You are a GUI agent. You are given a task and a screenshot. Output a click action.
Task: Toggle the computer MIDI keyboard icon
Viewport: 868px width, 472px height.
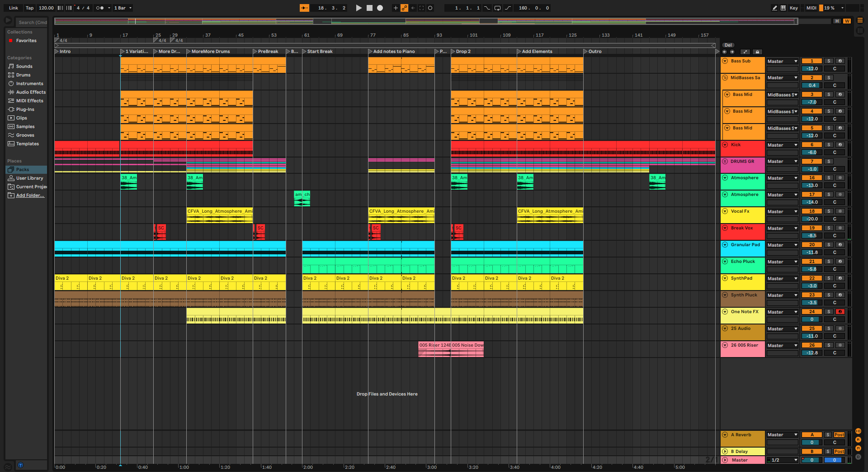(x=783, y=8)
